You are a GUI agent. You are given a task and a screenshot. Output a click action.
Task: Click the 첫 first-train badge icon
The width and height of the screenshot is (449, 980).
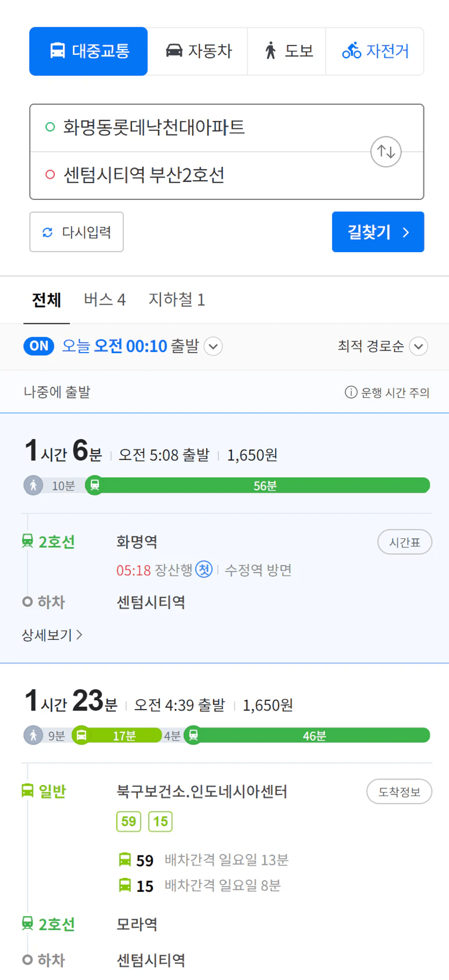coord(204,569)
